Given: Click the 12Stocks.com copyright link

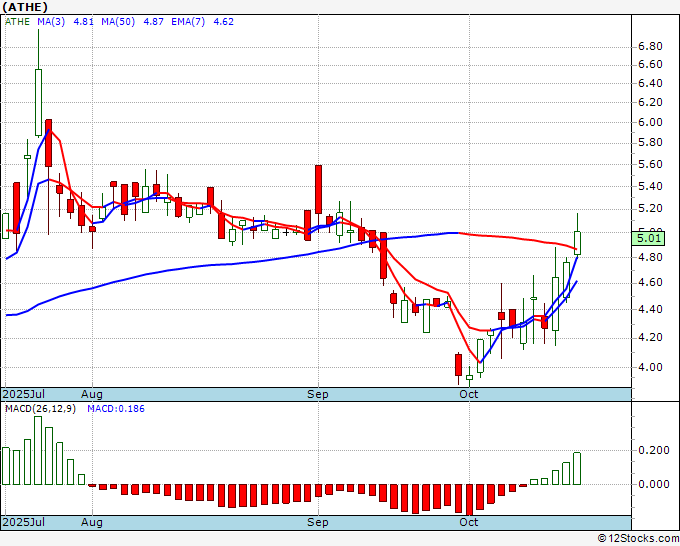Looking at the screenshot, I should point(638,538).
